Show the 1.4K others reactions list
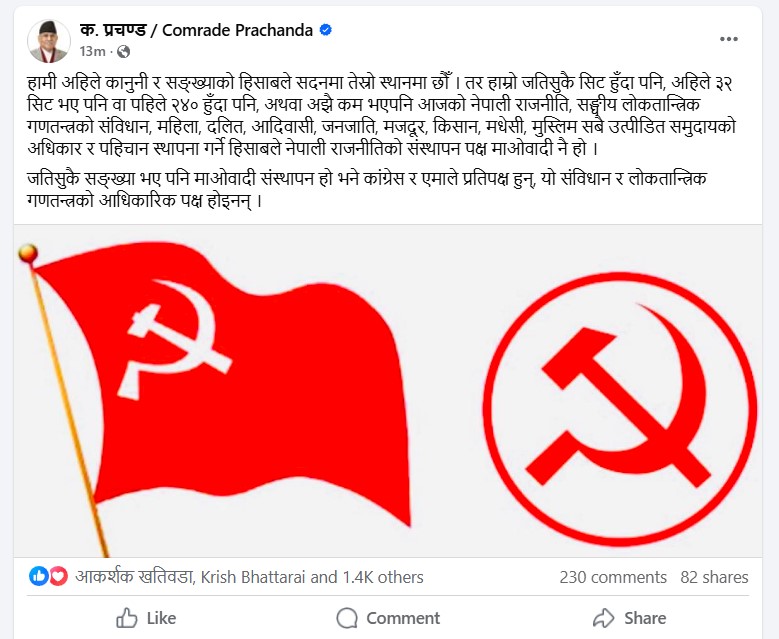This screenshot has width=779, height=639. coord(383,577)
